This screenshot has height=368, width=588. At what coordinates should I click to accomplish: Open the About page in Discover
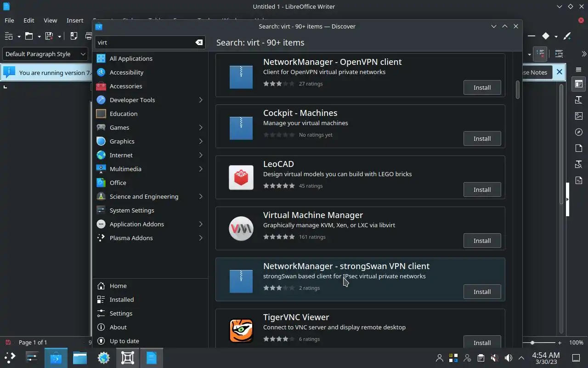click(x=150, y=327)
